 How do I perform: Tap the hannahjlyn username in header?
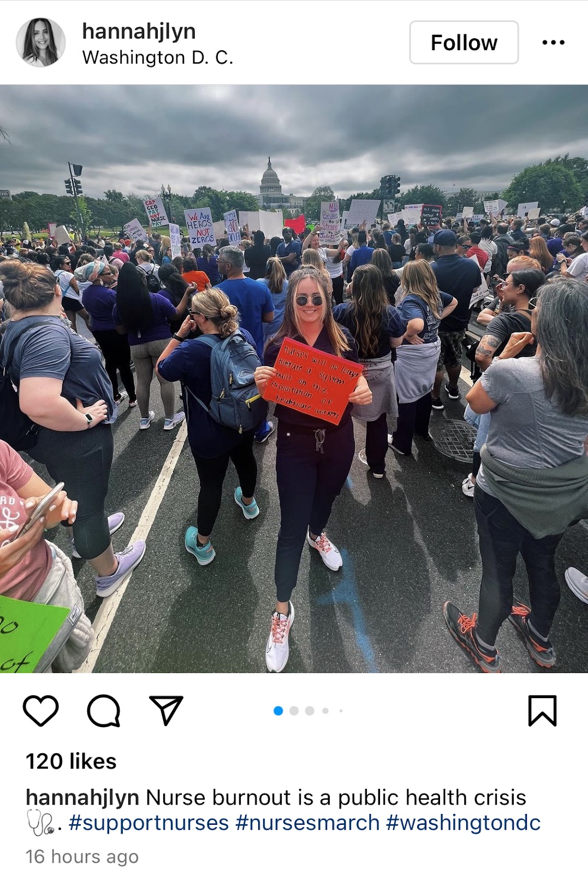[139, 32]
